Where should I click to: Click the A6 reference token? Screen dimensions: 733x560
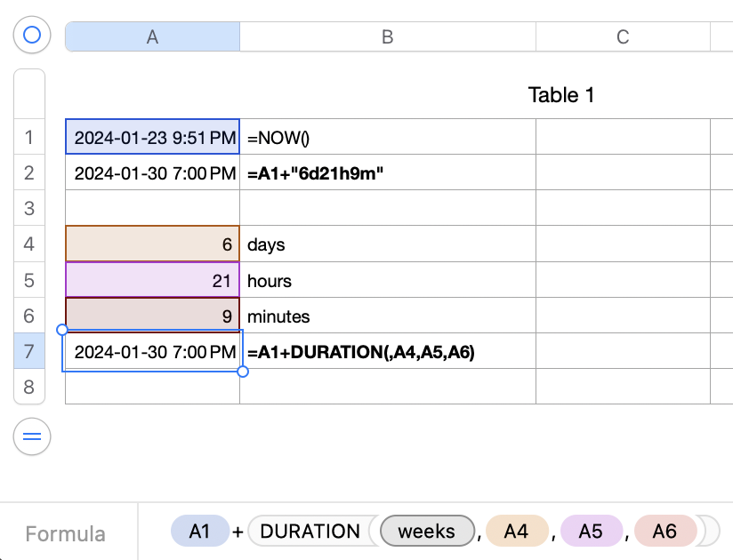tap(665, 532)
